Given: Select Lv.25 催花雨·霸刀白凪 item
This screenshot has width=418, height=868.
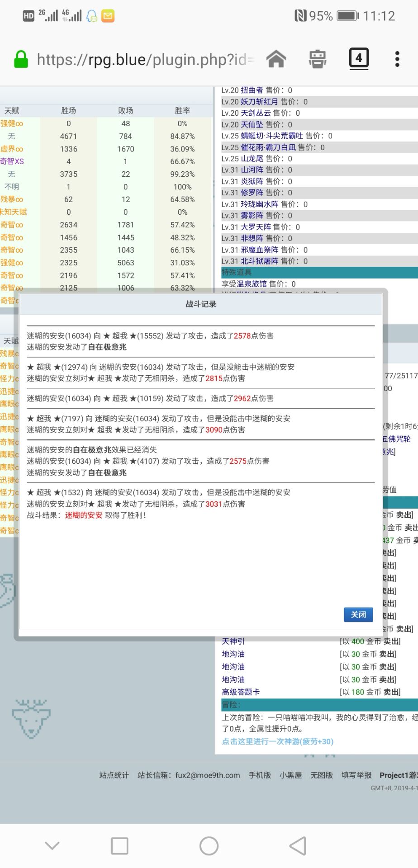Looking at the screenshot, I should point(268,147).
